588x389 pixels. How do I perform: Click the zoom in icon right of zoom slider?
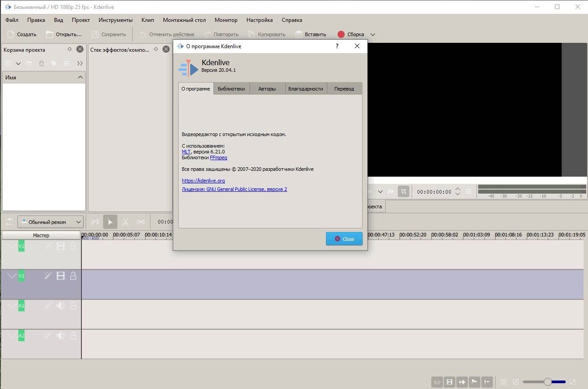click(x=573, y=382)
